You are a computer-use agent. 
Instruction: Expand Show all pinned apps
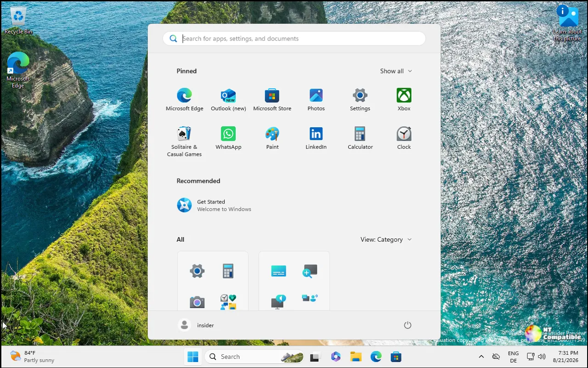(x=396, y=71)
